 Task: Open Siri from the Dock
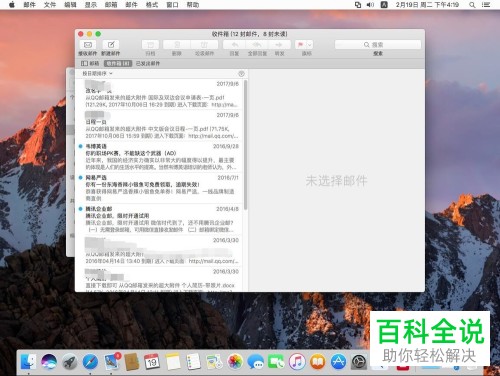(x=49, y=362)
